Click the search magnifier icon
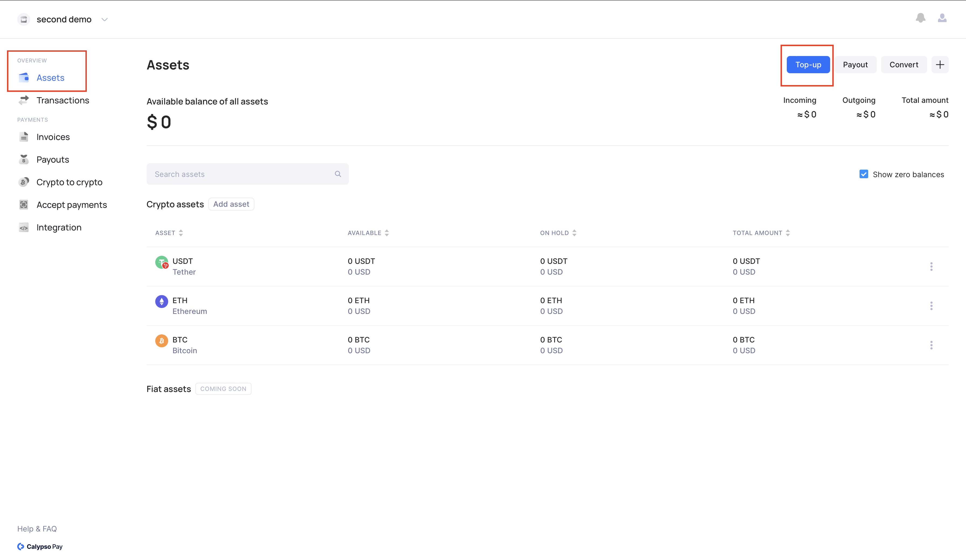966x560 pixels. point(338,174)
